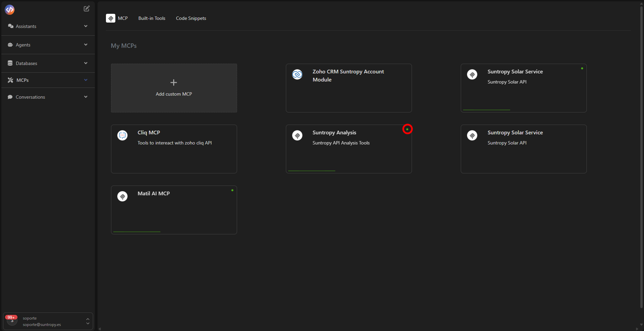This screenshot has height=331, width=644.
Task: Click the MCPs tools icon
Action: tap(10, 80)
